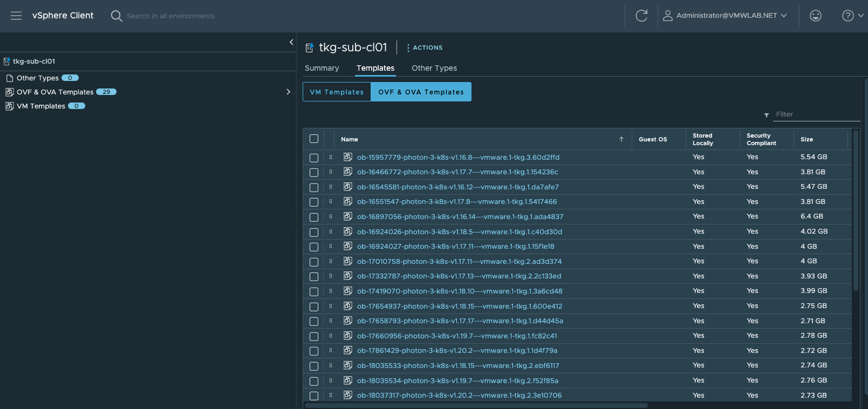Click the template icon for ob-16924026 row

pos(348,231)
